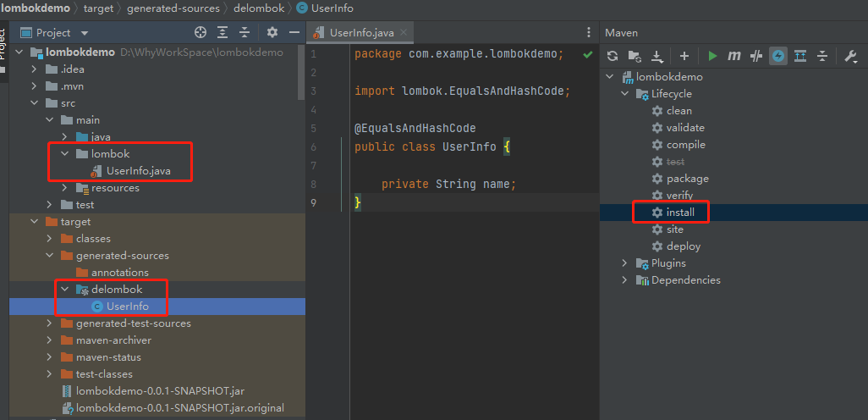
Task: Select the UserInfo.java editor tab
Action: point(360,32)
